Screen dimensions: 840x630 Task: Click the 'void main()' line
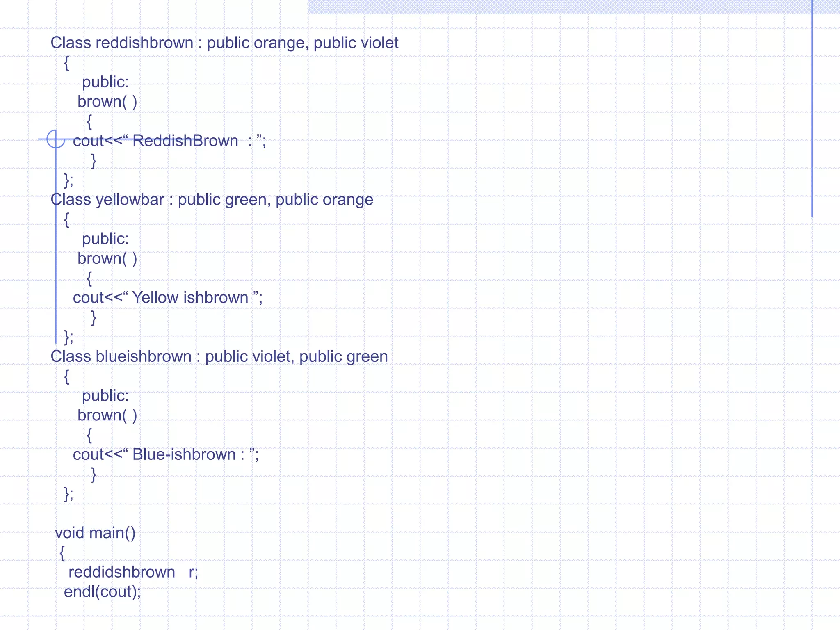coord(95,533)
